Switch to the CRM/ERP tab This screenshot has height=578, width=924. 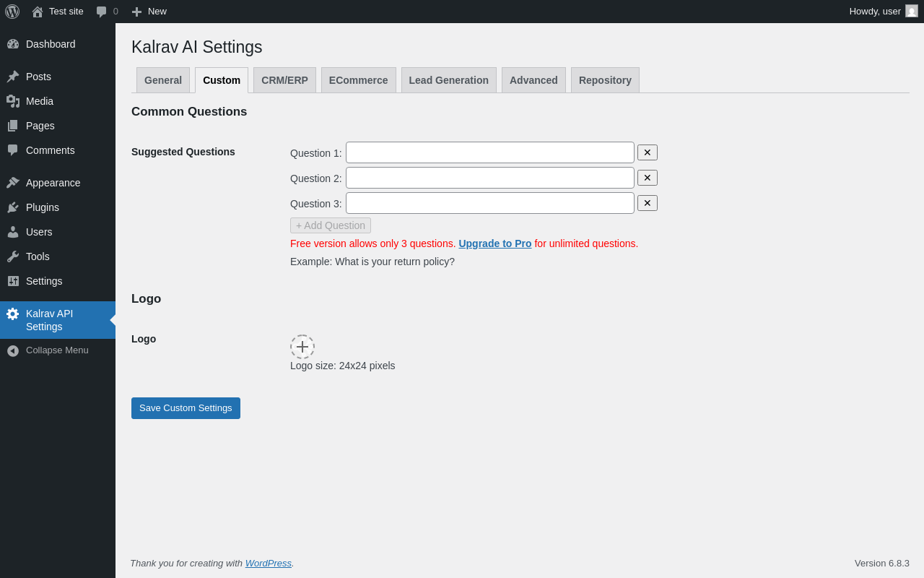coord(284,80)
